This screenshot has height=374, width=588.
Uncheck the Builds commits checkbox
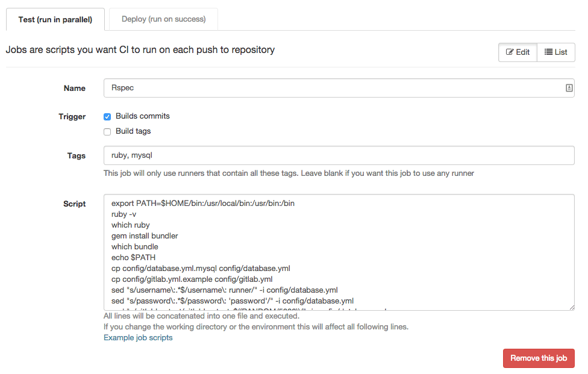pos(107,117)
